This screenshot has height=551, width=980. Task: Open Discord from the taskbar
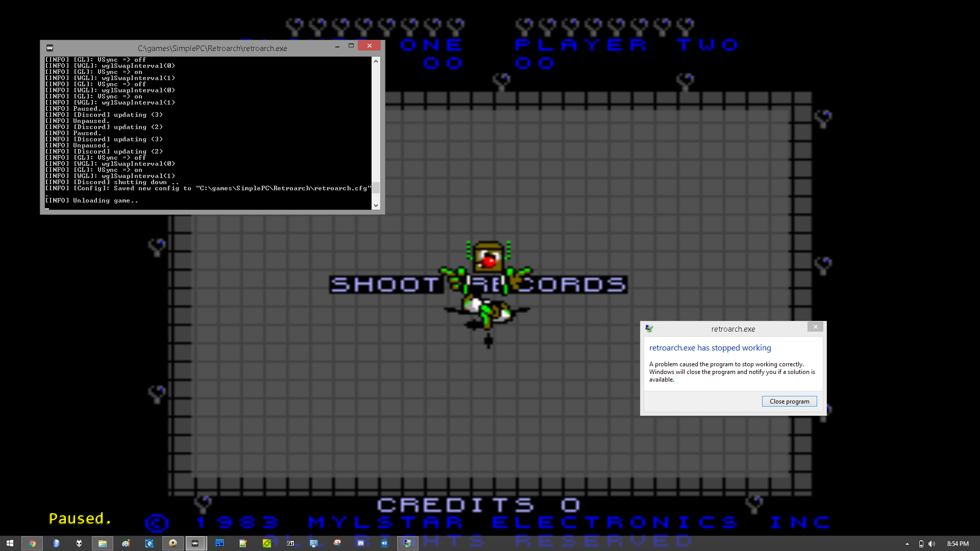coord(361,543)
